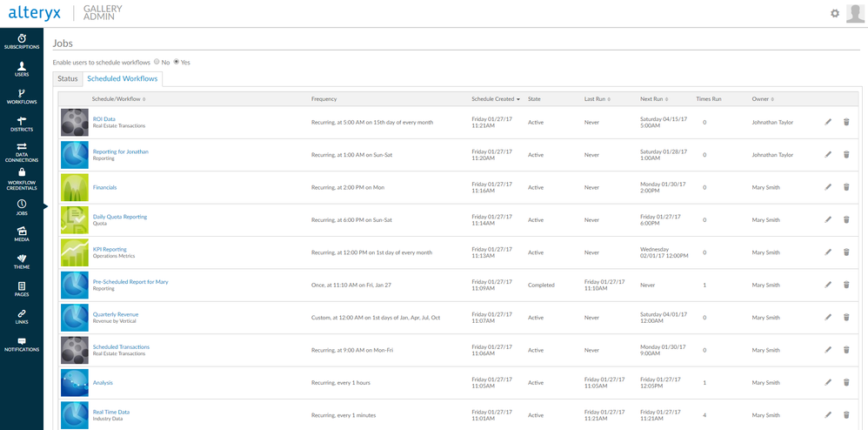868x430 pixels.
Task: Click the Completed state cell
Action: click(541, 285)
